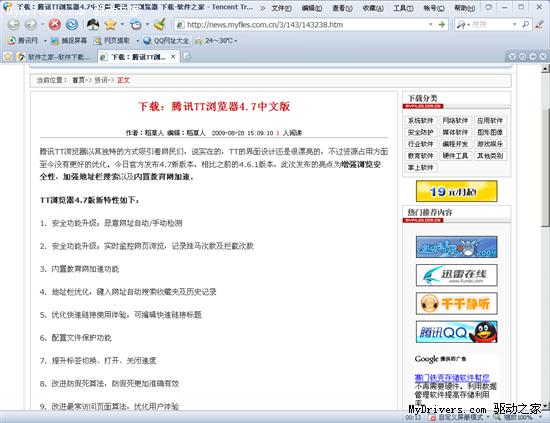Open the 媒体软件 download category
Viewport: 550px width, 423px height.
(x=455, y=132)
